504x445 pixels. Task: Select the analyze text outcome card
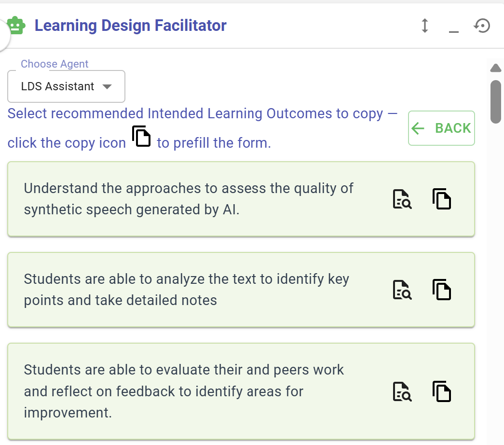coord(241,290)
